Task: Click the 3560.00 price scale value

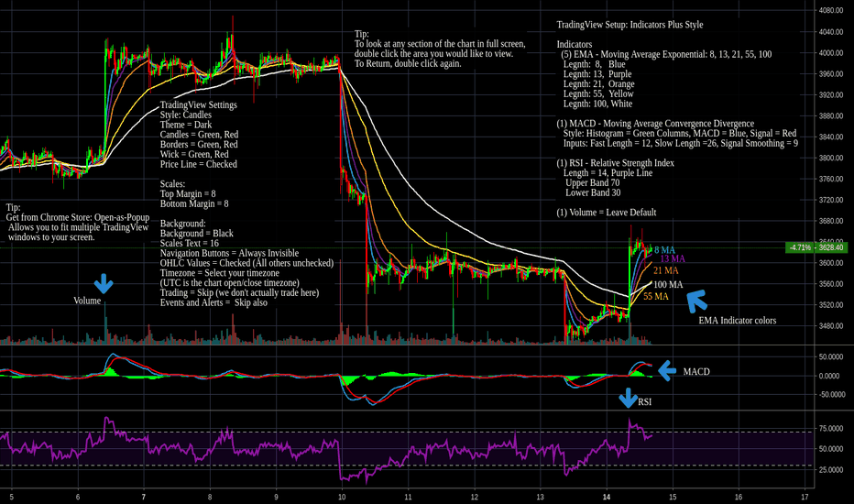Action: [x=830, y=284]
